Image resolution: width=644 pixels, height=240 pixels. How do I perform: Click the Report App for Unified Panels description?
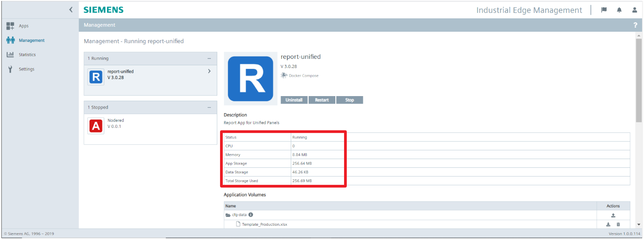(x=251, y=123)
